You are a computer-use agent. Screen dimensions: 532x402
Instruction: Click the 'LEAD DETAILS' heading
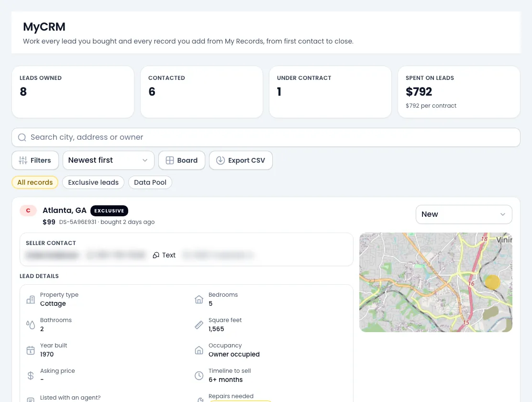(x=39, y=276)
